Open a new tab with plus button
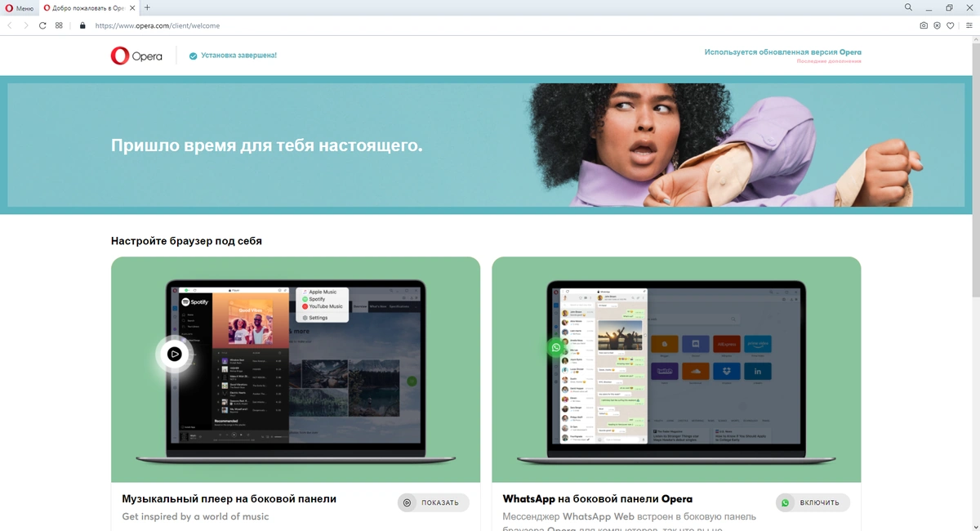 (x=147, y=7)
